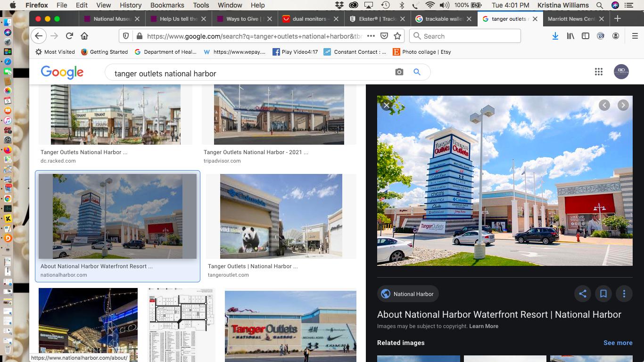Open the Firefox home page
Image resolution: width=644 pixels, height=362 pixels.
pyautogui.click(x=84, y=36)
